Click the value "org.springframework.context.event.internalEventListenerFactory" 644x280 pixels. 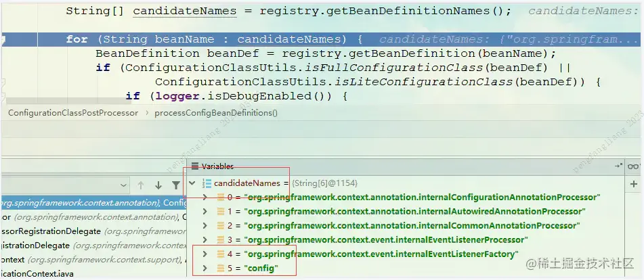coord(381,254)
